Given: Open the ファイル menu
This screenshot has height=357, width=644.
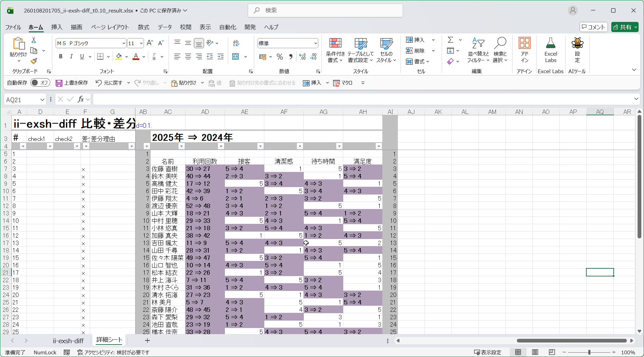Looking at the screenshot, I should (13, 27).
